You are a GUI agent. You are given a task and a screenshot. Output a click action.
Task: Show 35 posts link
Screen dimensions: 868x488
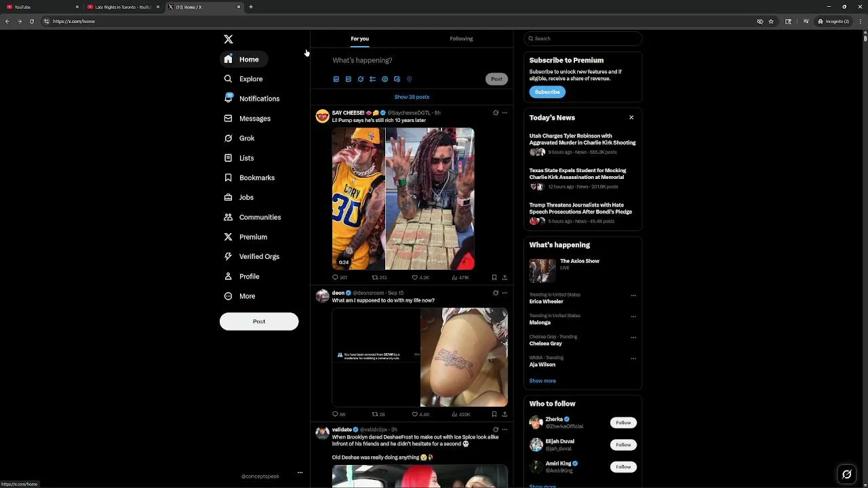(x=412, y=97)
